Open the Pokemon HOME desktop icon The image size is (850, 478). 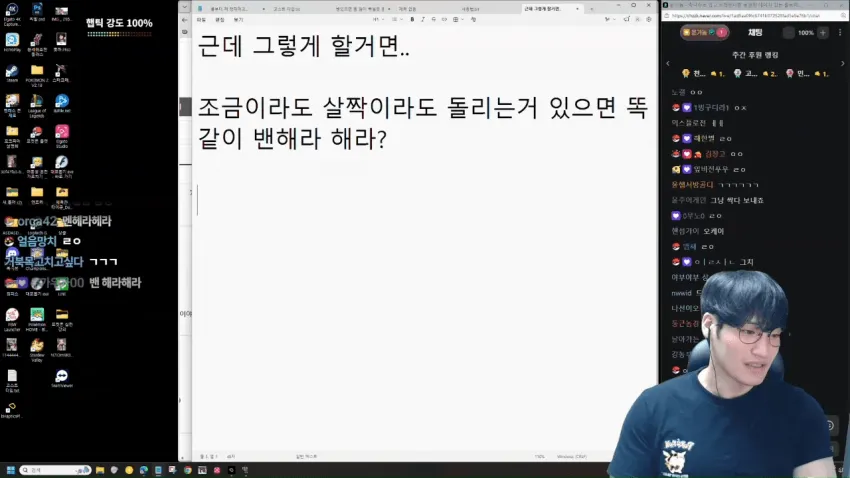tap(37, 319)
